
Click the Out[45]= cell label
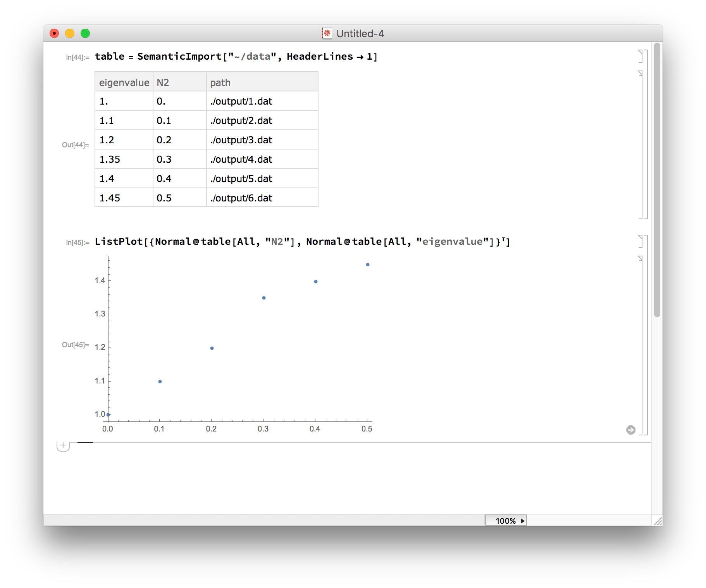76,345
